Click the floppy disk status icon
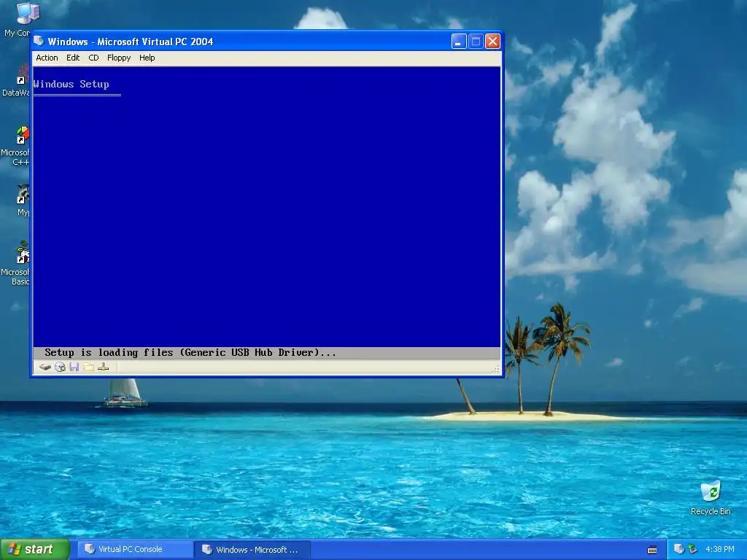 (x=74, y=367)
